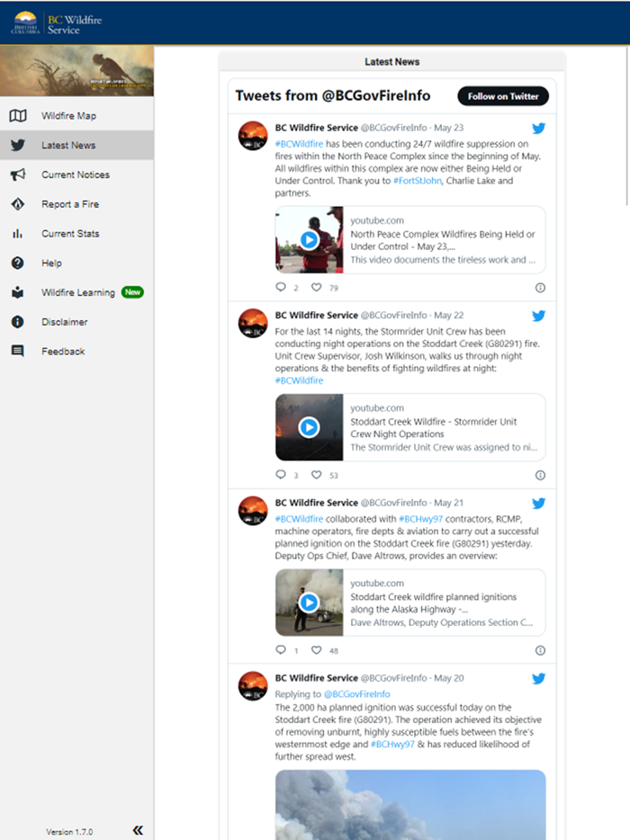Click the Wildfire Map icon
630x840 pixels.
tap(18, 116)
